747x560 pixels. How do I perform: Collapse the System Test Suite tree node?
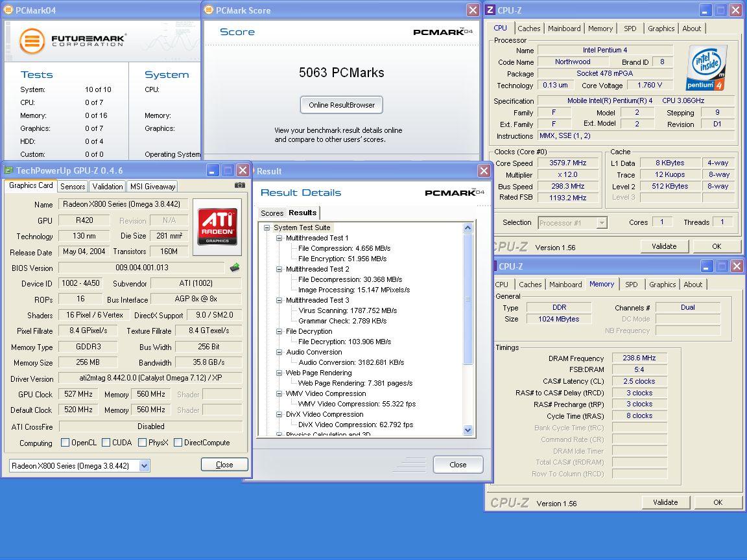(267, 227)
